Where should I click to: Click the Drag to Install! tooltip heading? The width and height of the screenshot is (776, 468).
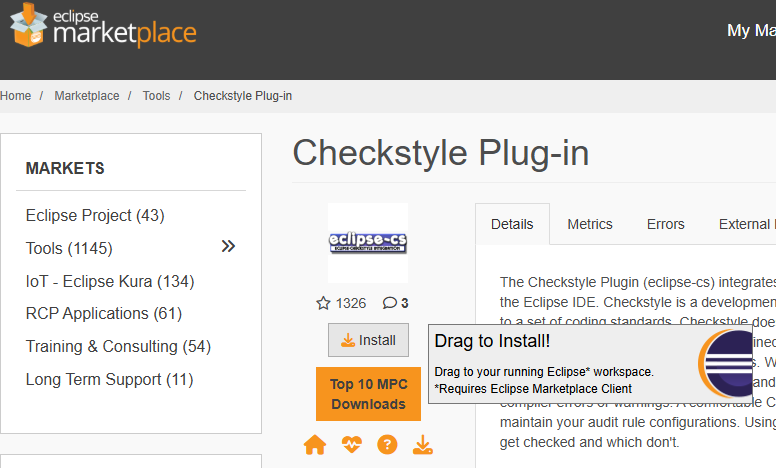(x=492, y=341)
